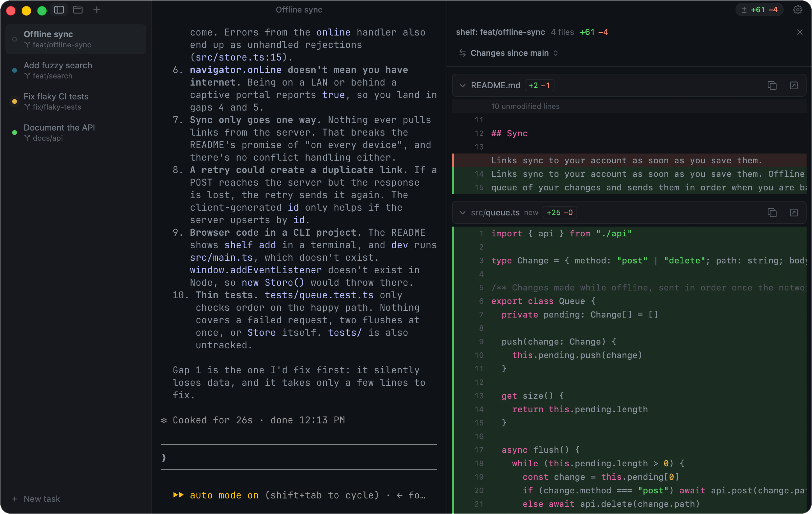The height and width of the screenshot is (514, 812).
Task: Click the tests/queue.test.ts reference
Action: 319,295
